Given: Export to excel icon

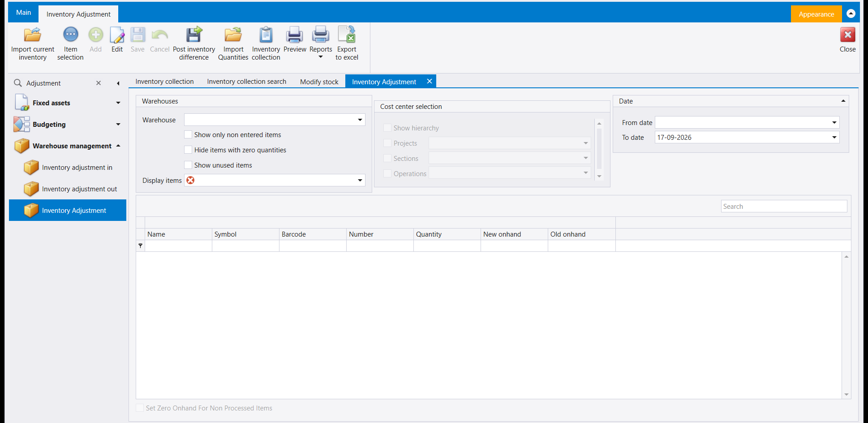Looking at the screenshot, I should point(347,35).
